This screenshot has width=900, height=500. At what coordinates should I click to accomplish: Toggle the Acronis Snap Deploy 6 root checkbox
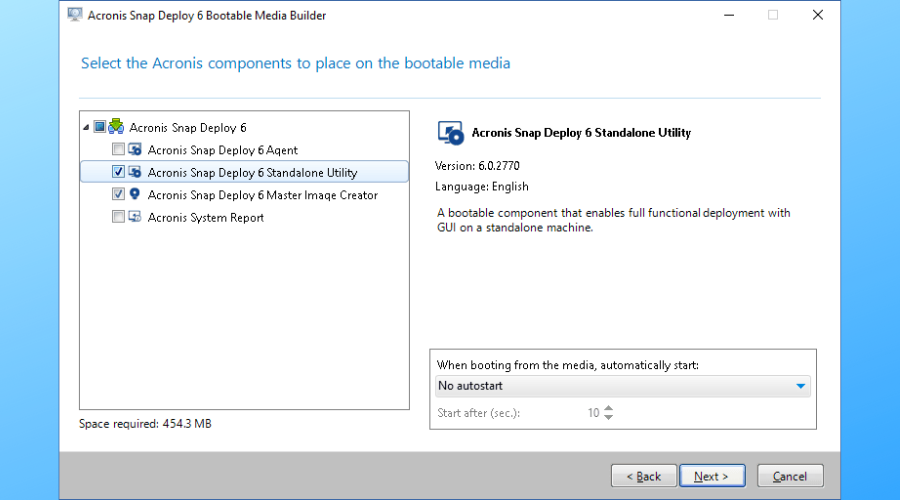click(99, 126)
